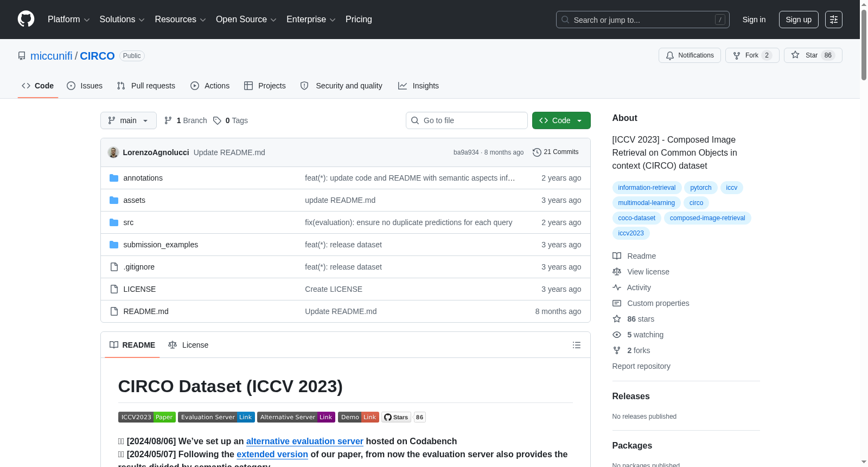The width and height of the screenshot is (868, 467).
Task: Open the miccunifi owner link
Action: (x=52, y=56)
